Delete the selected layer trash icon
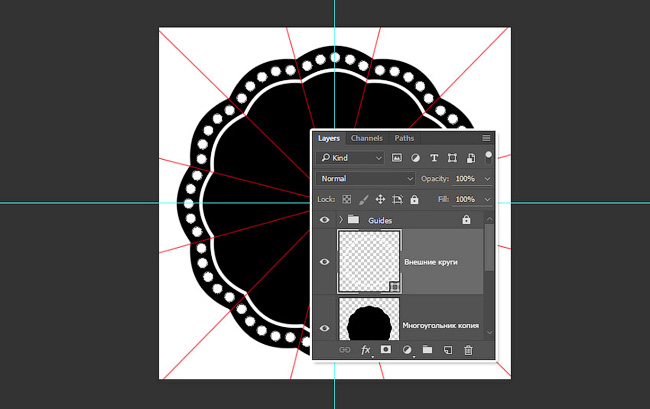 click(468, 350)
